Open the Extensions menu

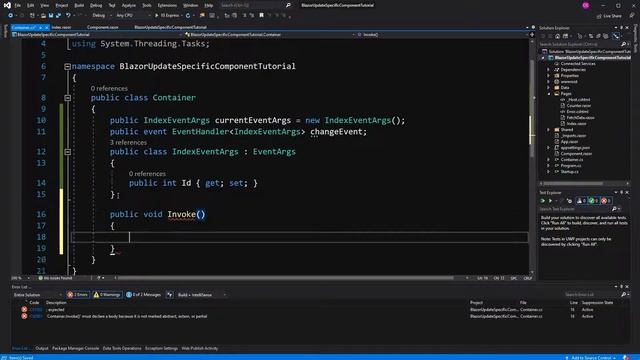click(167, 5)
